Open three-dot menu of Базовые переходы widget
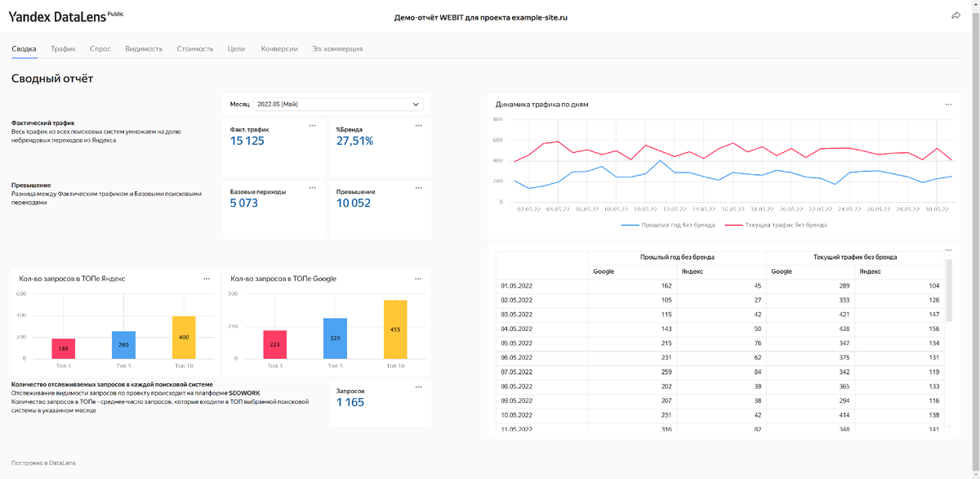The width and height of the screenshot is (980, 479). 313,187
